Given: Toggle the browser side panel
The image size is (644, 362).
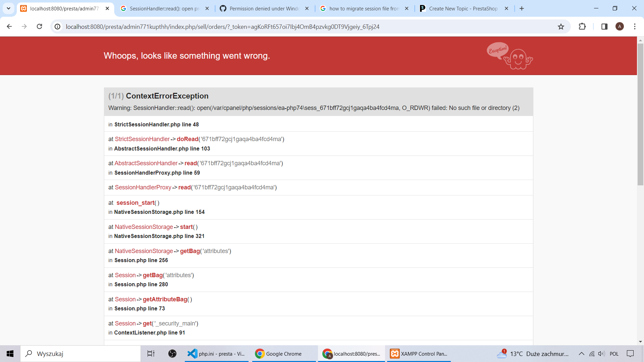Looking at the screenshot, I should click(x=604, y=26).
